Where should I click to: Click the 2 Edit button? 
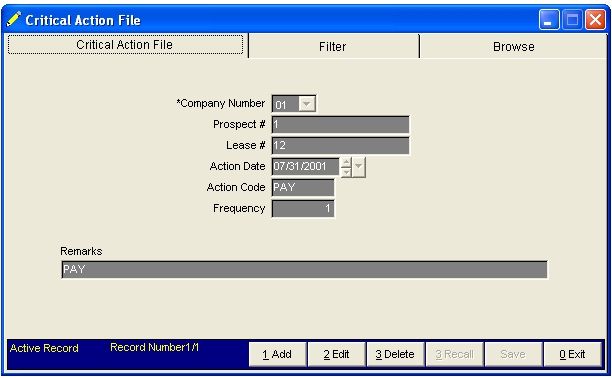336,354
